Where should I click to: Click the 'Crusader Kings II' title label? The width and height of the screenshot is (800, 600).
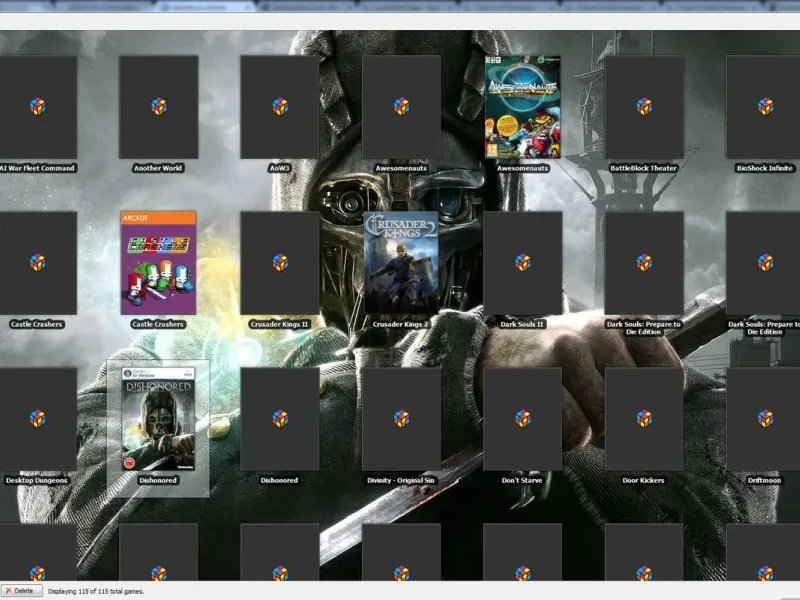click(280, 324)
